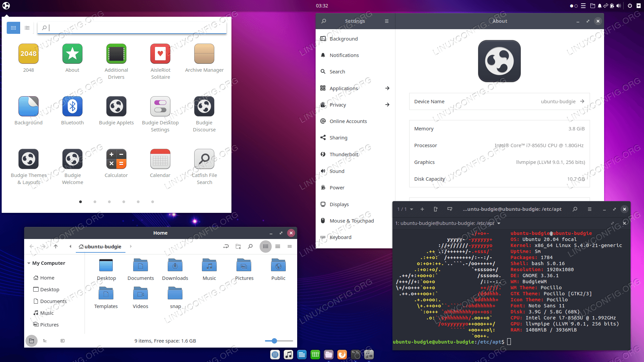This screenshot has height=362, width=644.
Task: Open Bluetooth settings from the app menu
Action: point(72,111)
